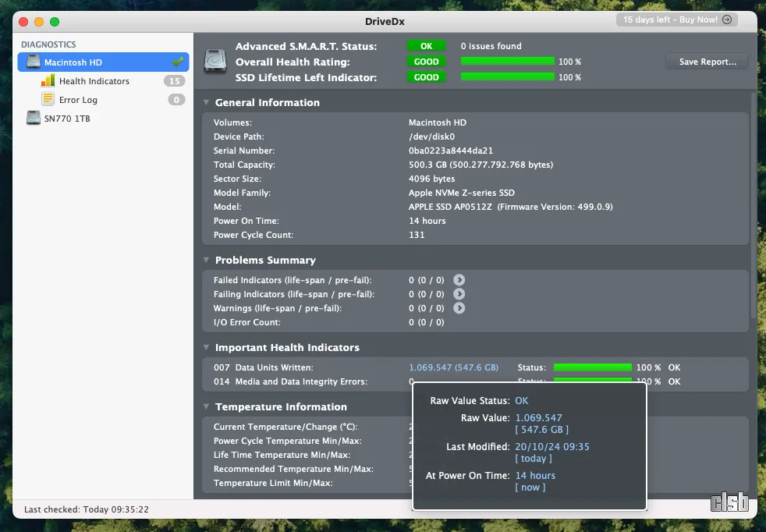766x532 pixels.
Task: Click the 15 days left Buy Now button
Action: pyautogui.click(x=677, y=20)
